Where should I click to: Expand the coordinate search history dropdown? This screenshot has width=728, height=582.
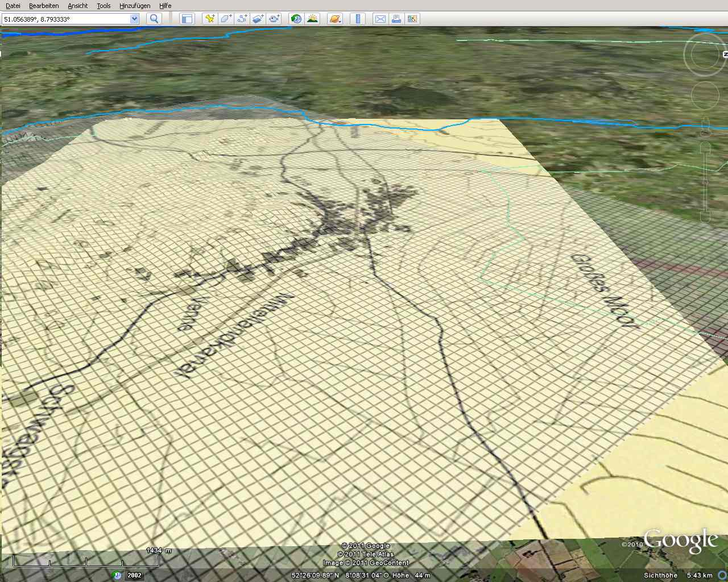(x=134, y=19)
